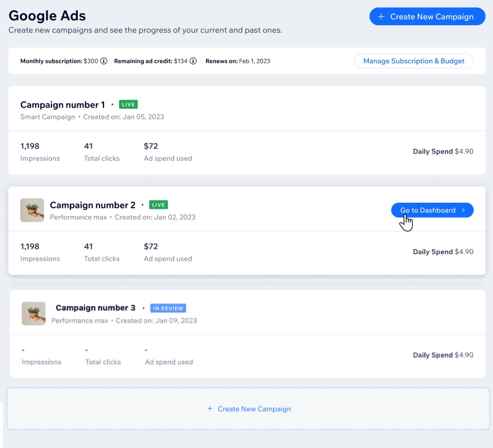
Task: Click the plus icon in bottom Create New Campaign link
Action: tap(210, 409)
